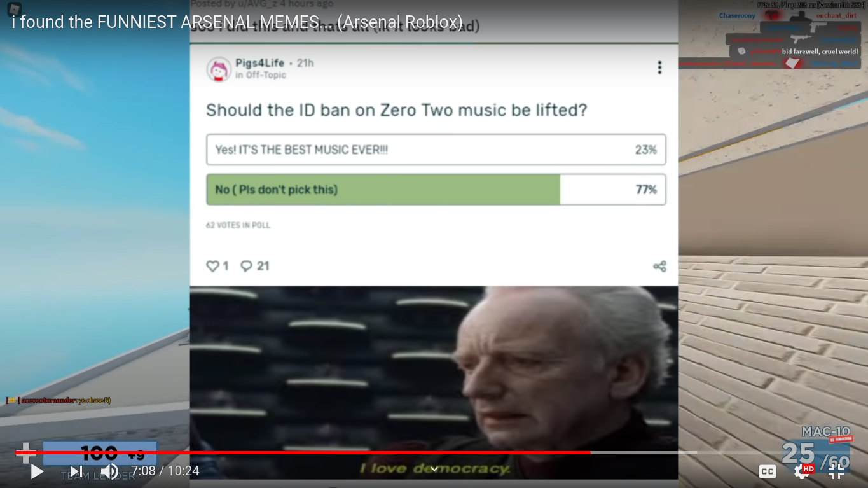Skip to the next video
The width and height of the screenshot is (868, 488).
pyautogui.click(x=76, y=471)
